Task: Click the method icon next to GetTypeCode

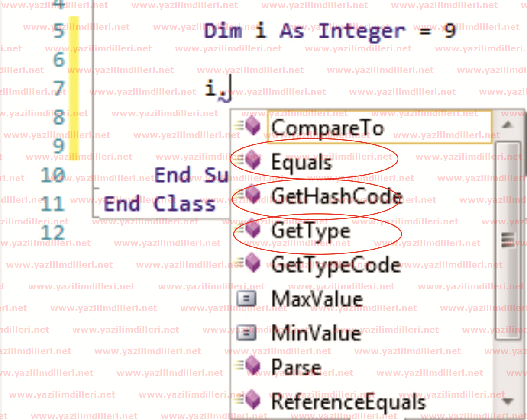Action: [252, 263]
